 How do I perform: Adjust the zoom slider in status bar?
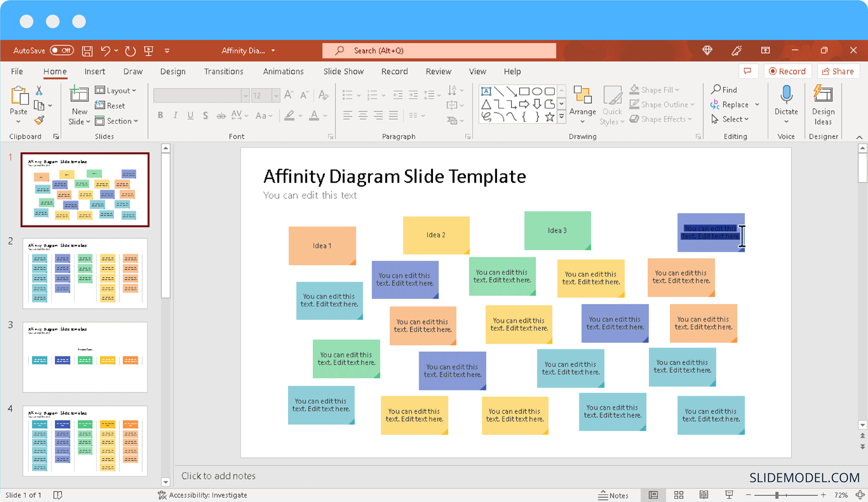777,495
